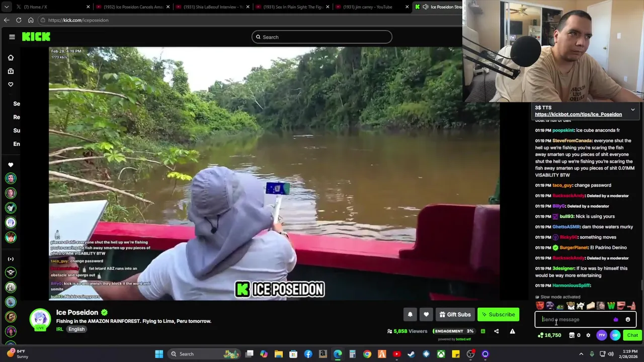This screenshot has width=644, height=362.
Task: Open the first followed channel avatar
Action: click(x=11, y=178)
